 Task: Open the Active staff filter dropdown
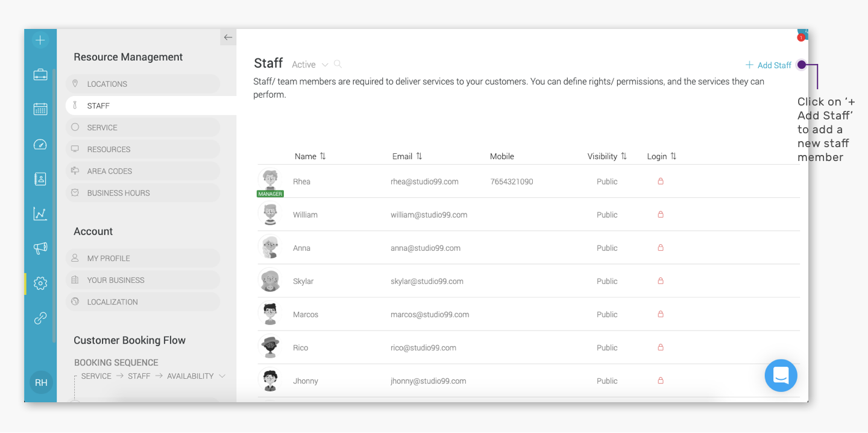tap(310, 65)
